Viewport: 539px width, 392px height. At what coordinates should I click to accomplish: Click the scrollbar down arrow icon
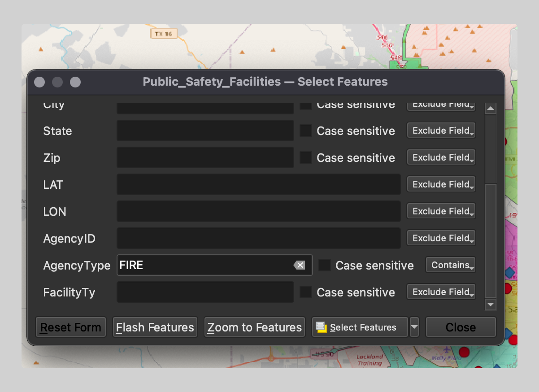(491, 305)
